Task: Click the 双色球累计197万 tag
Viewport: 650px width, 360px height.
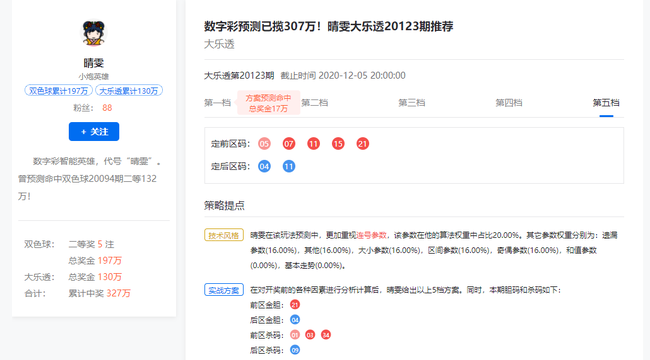Action: 58,90
